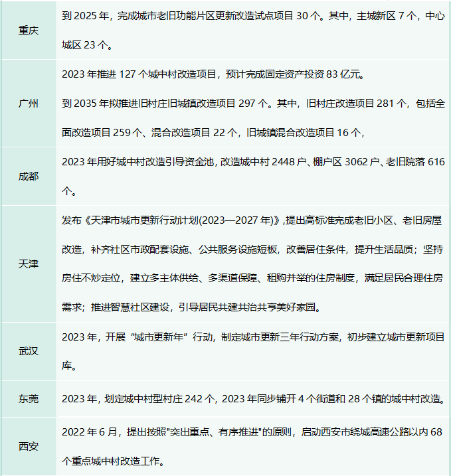Screen dimensions: 451x476
Task: Click the 西安 row label cell
Action: [x=28, y=446]
